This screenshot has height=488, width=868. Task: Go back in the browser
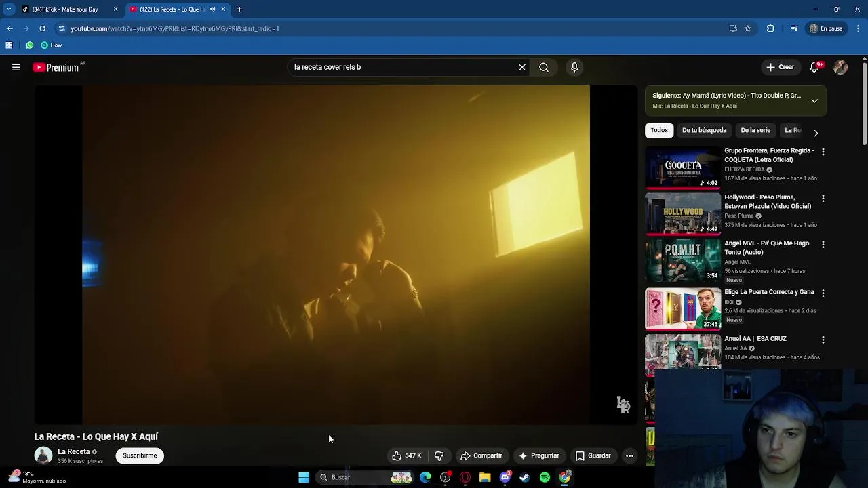pos(10,28)
